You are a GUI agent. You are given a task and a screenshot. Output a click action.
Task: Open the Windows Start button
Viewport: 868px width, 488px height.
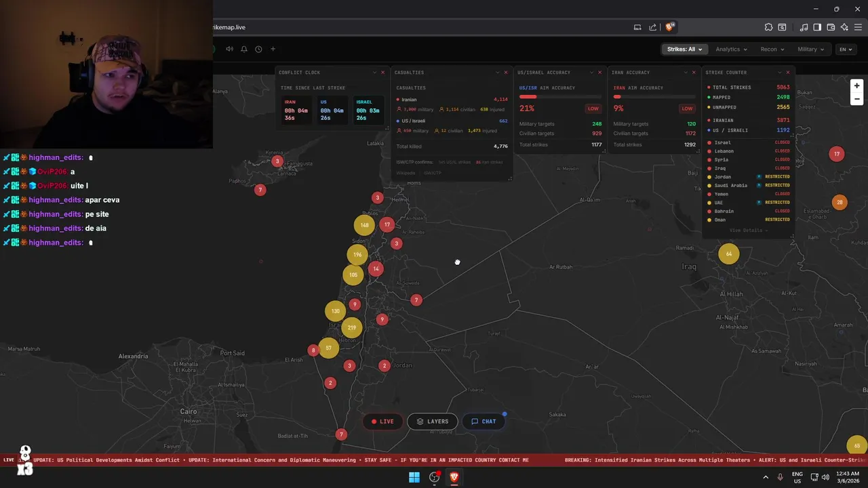(414, 477)
